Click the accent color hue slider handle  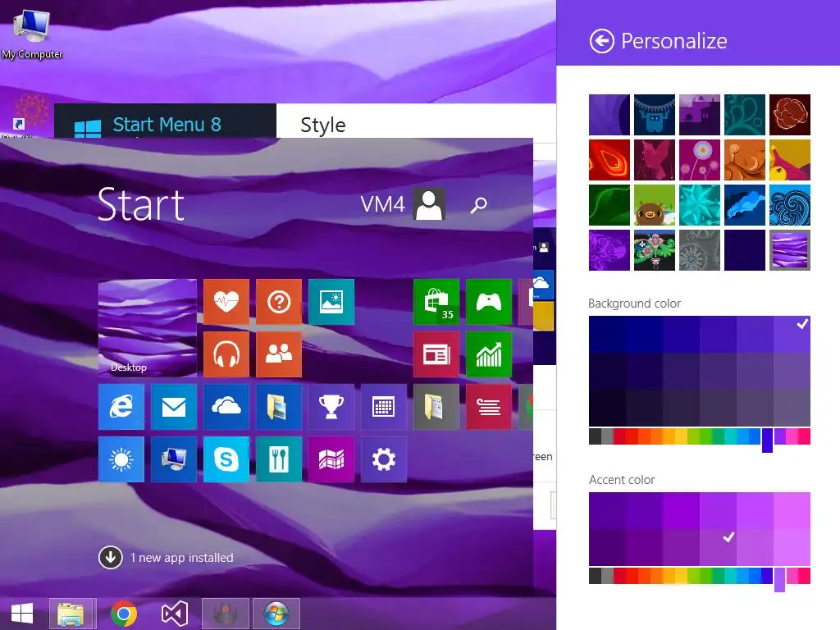click(x=779, y=579)
